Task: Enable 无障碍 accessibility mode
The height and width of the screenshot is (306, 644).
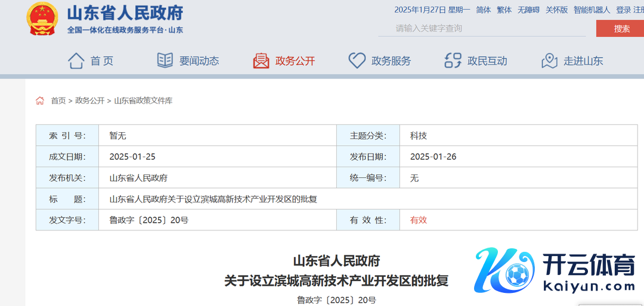Action: (528, 10)
